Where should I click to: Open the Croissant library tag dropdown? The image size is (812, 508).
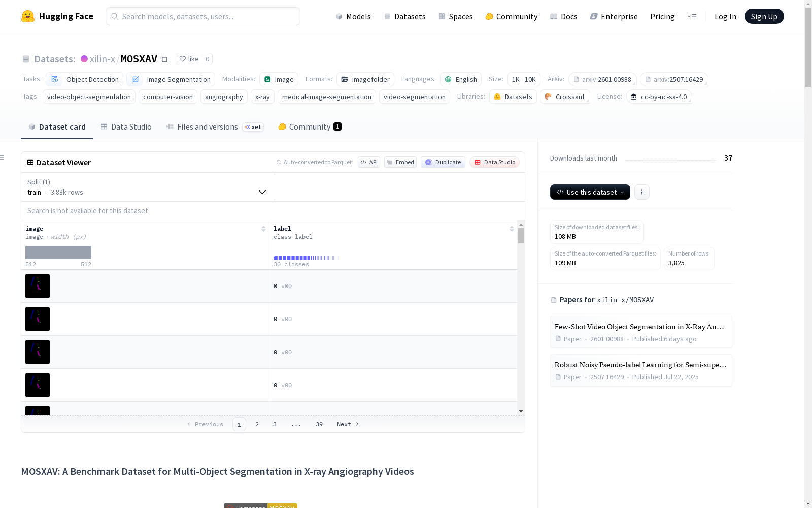click(565, 97)
